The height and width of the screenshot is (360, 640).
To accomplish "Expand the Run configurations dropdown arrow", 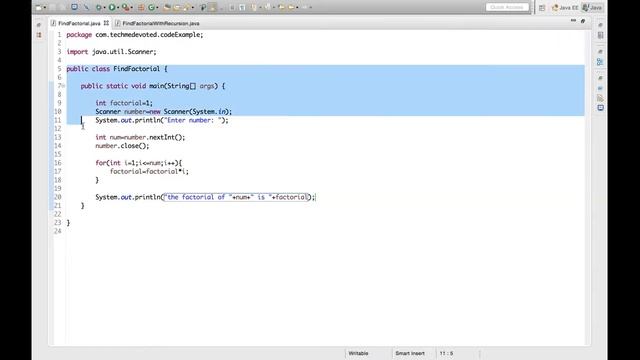I will (x=118, y=7).
